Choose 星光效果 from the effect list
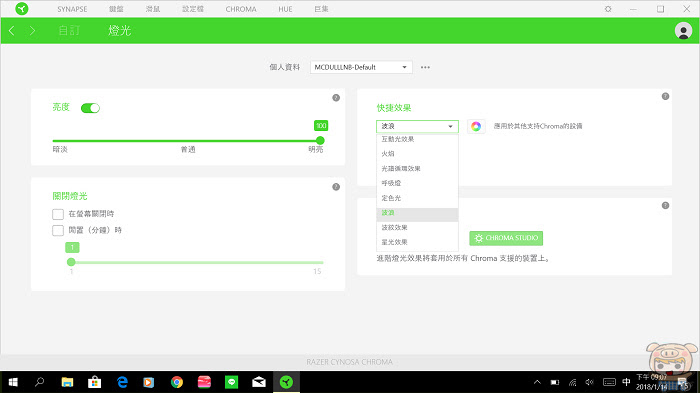The height and width of the screenshot is (393, 700). click(x=417, y=242)
